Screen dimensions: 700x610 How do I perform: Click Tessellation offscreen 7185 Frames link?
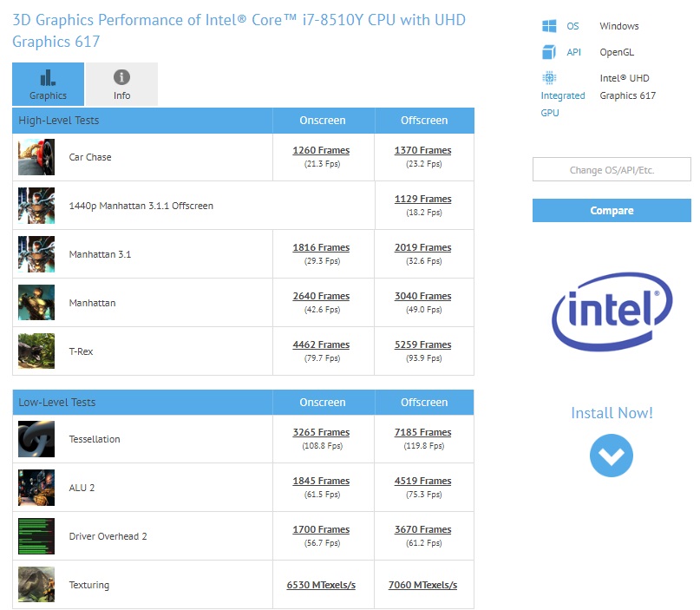422,432
